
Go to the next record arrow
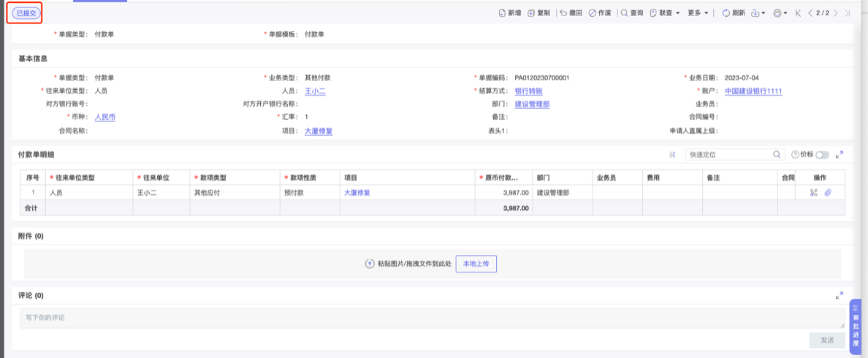[835, 13]
